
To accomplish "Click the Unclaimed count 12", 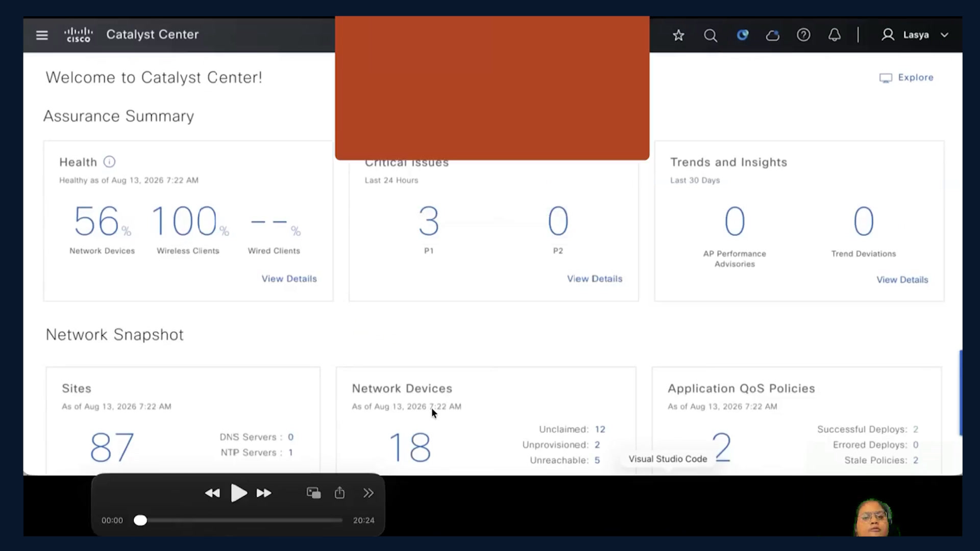I will 600,430.
